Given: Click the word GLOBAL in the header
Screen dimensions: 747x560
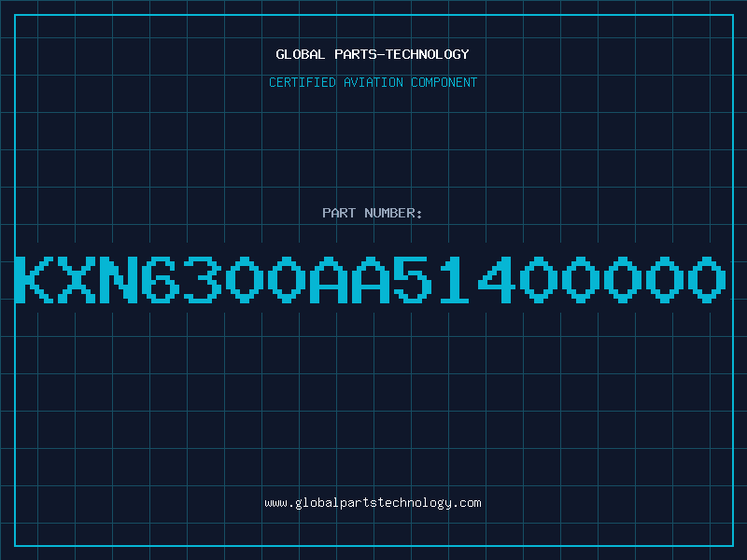Looking at the screenshot, I should pyautogui.click(x=301, y=54).
